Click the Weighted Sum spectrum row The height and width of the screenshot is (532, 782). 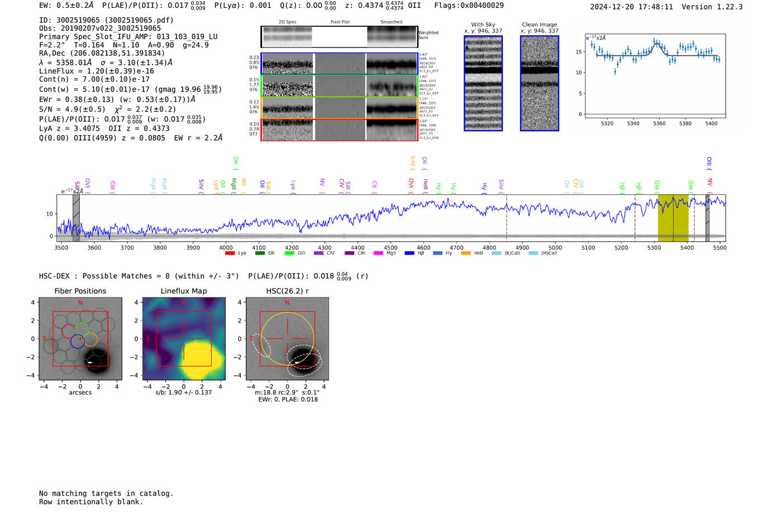click(339, 36)
